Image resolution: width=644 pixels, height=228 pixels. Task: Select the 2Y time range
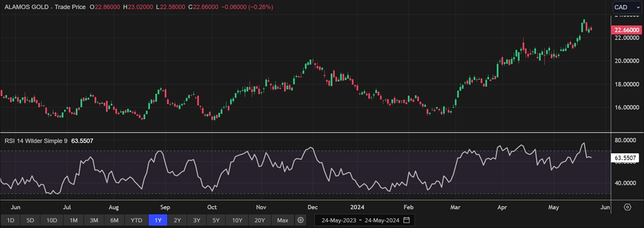pyautogui.click(x=178, y=220)
